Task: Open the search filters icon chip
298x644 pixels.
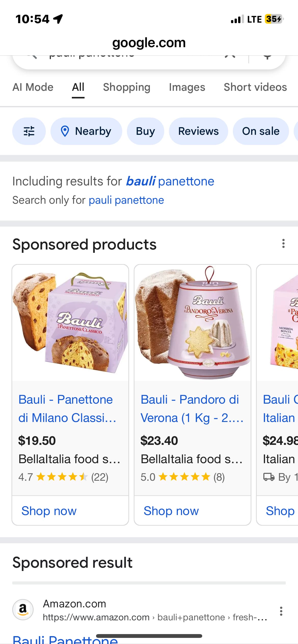Action: [29, 131]
